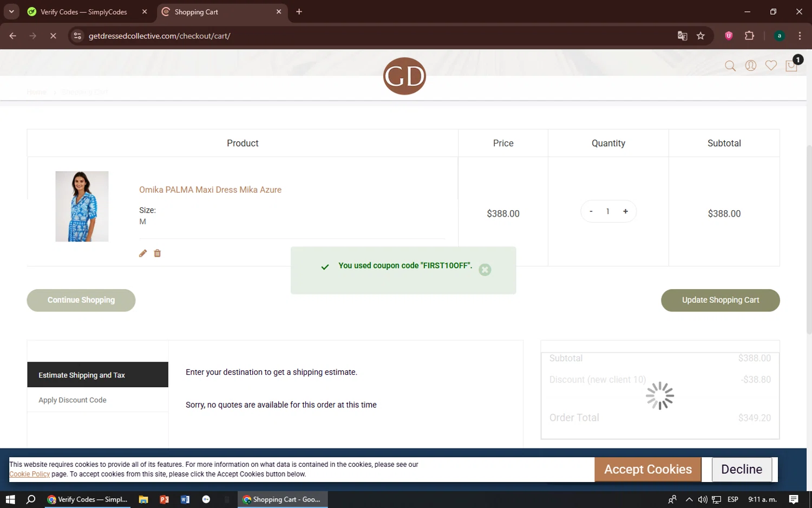This screenshot has width=812, height=508.
Task: Dismiss the coupon code success message
Action: click(x=485, y=270)
